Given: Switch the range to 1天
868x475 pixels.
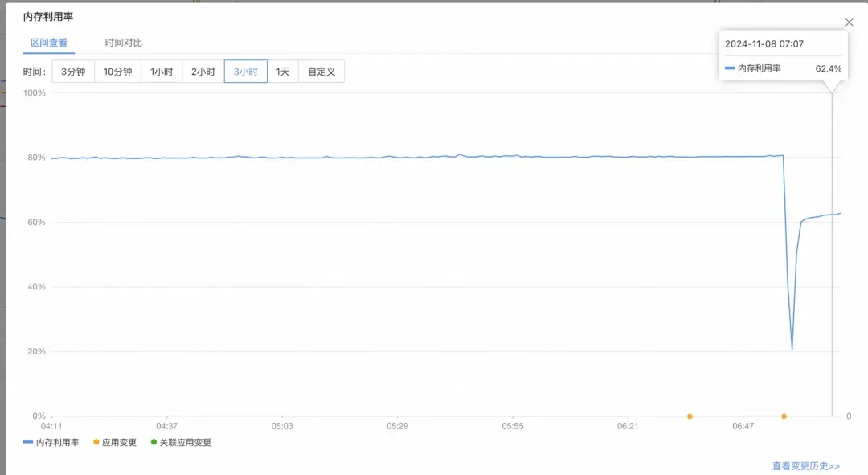Looking at the screenshot, I should 283,72.
